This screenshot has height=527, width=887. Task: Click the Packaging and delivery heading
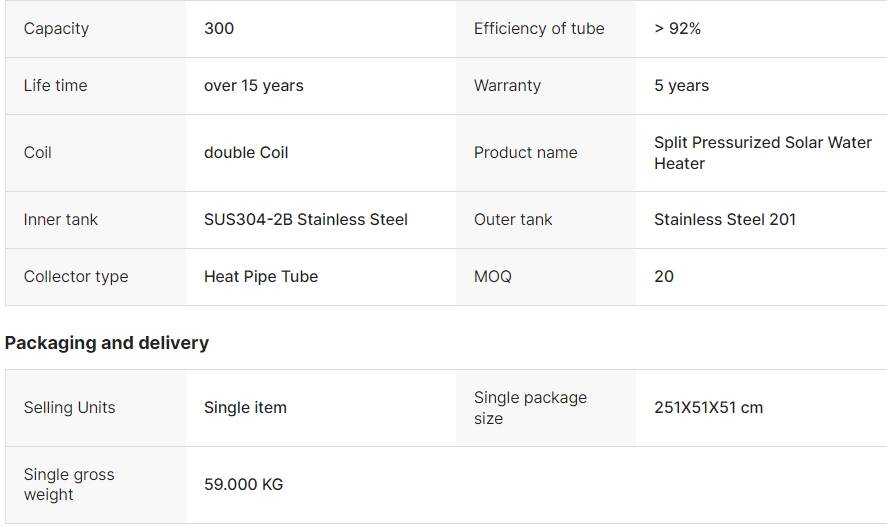click(x=107, y=343)
